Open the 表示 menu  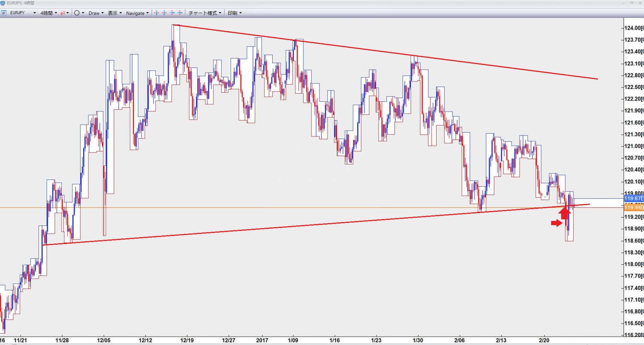115,13
